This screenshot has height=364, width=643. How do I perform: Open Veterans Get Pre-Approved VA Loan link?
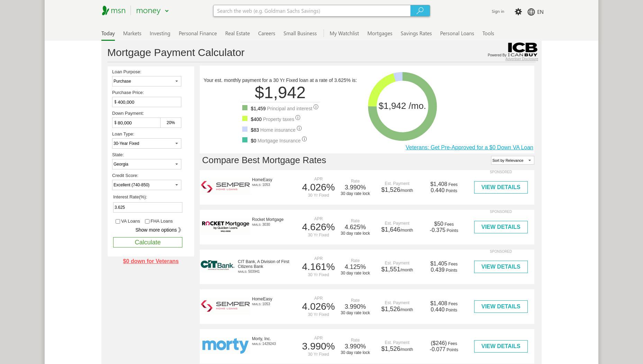(469, 148)
